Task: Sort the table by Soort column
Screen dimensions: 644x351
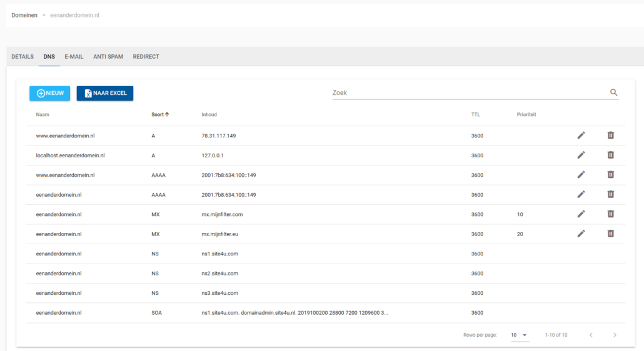Action: [160, 115]
